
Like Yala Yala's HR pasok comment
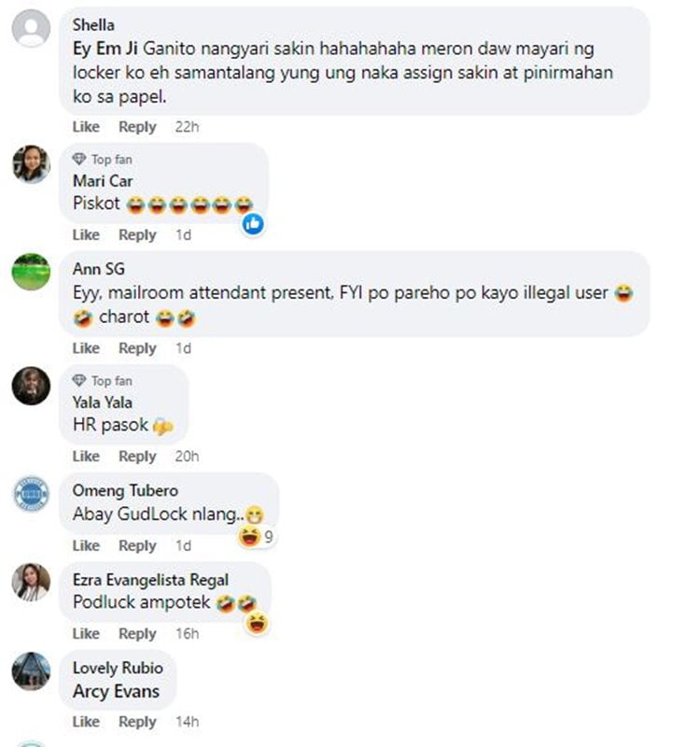click(86, 457)
